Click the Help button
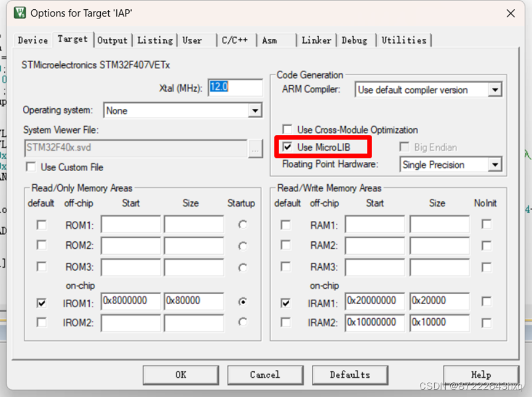Viewport: 532px width, 397px height. (x=481, y=374)
